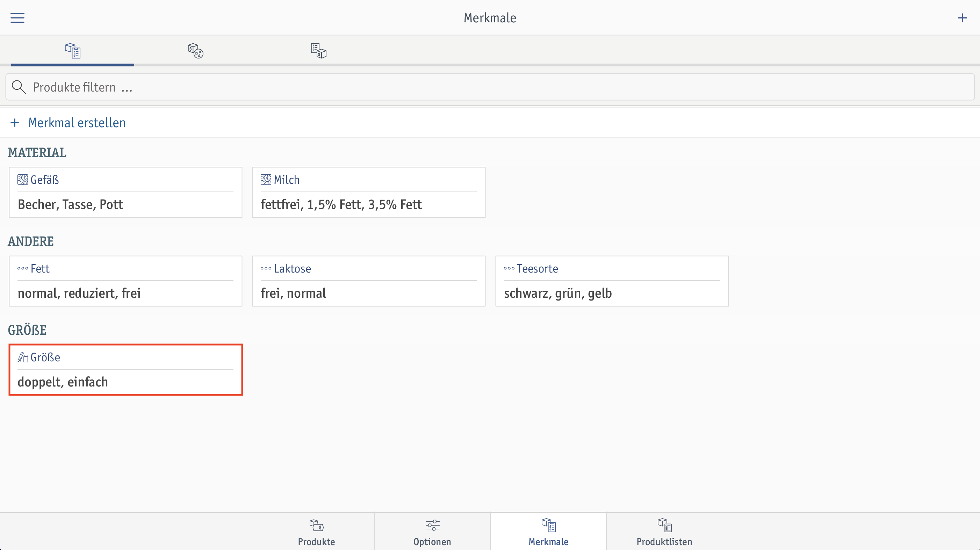Click the three-dots icon next to Teesorte
This screenshot has width=980, height=550.
(509, 268)
